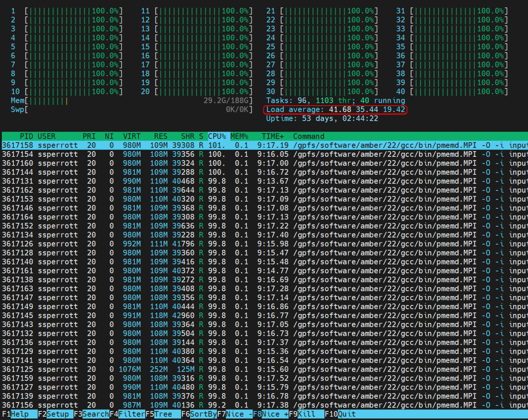Select F3 Search in the footer bar
The width and height of the screenshot is (528, 420).
coord(91,414)
